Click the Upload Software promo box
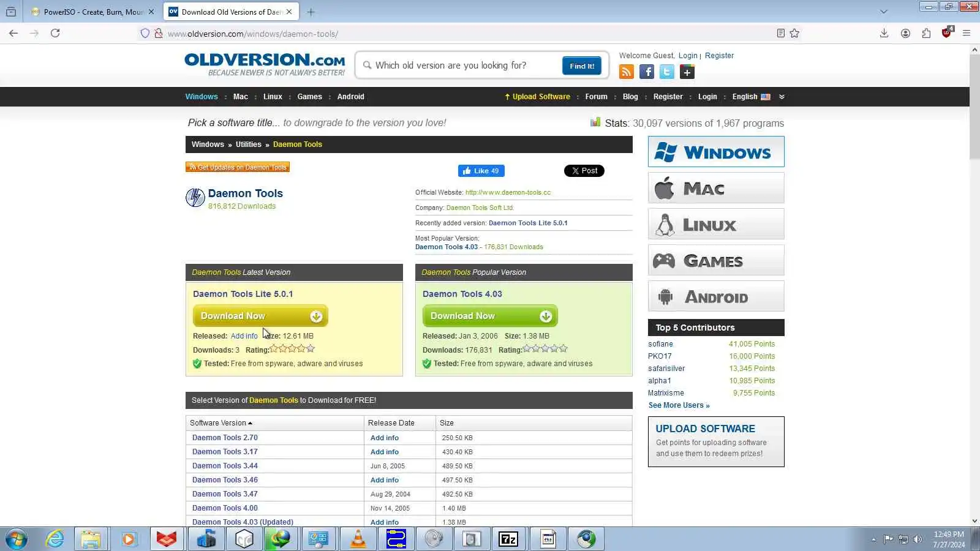980x551 pixels. pyautogui.click(x=716, y=442)
